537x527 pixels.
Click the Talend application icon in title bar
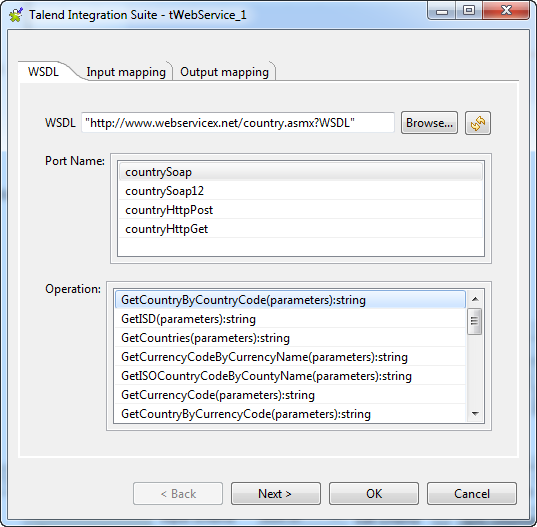(x=16, y=15)
